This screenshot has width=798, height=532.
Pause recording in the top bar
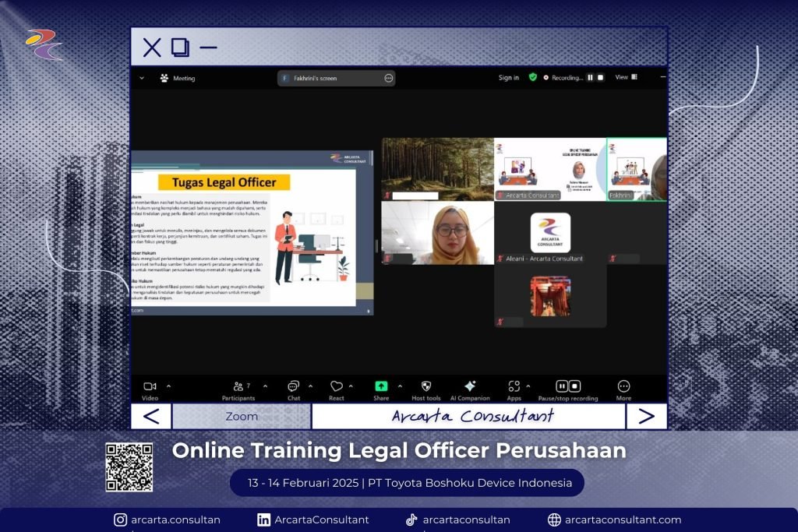click(x=590, y=77)
